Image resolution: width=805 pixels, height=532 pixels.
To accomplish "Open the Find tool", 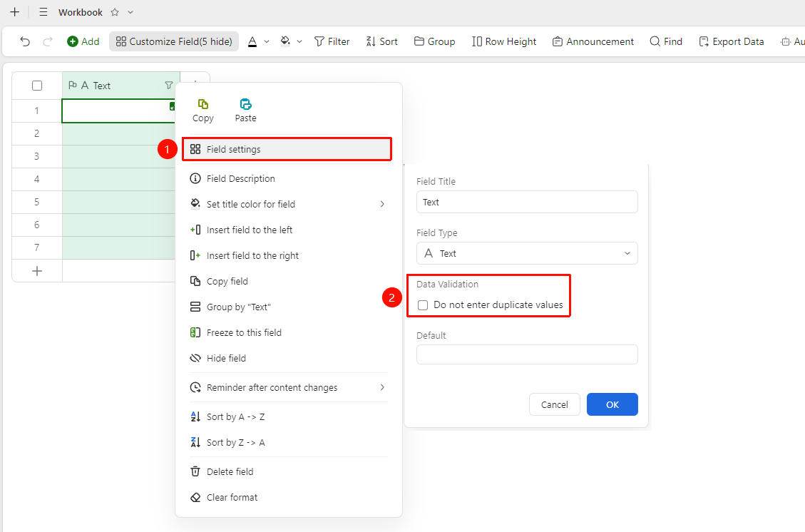I will point(666,41).
